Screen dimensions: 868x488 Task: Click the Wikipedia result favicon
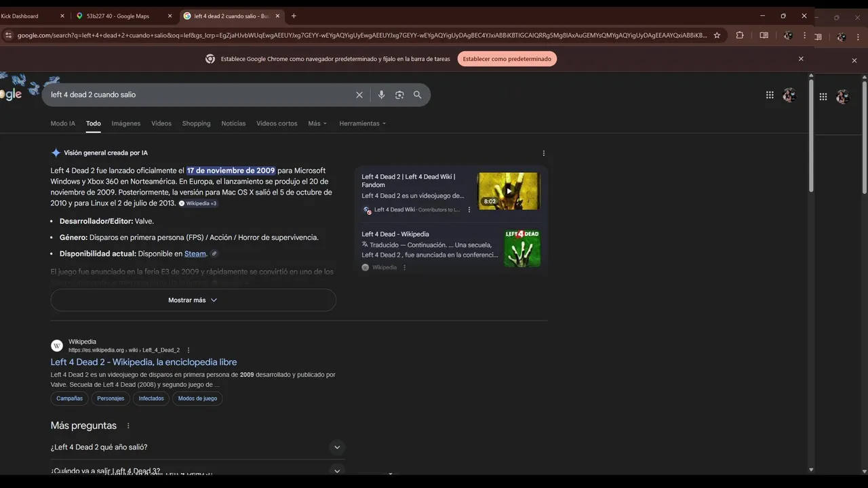[57, 346]
